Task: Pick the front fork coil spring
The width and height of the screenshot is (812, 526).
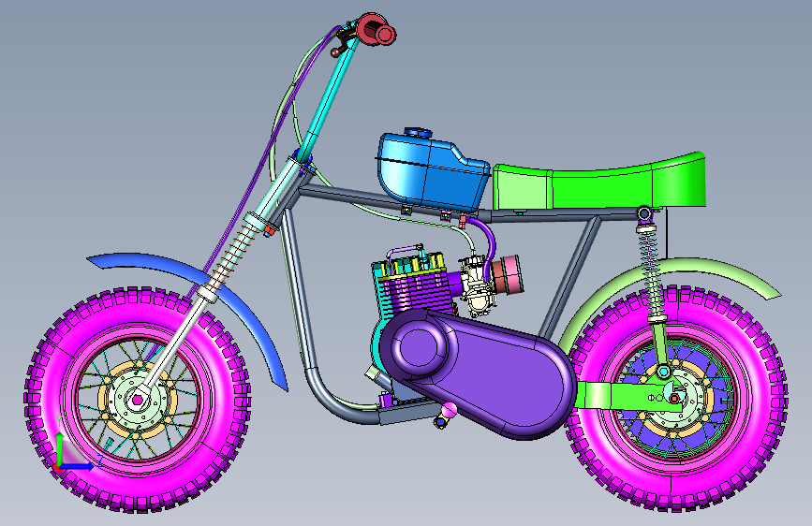Action: [x=233, y=259]
